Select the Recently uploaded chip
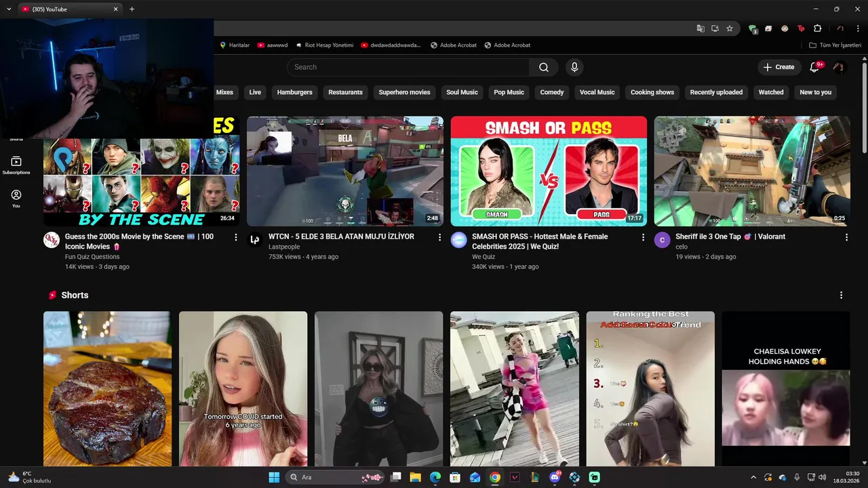This screenshot has height=488, width=868. pos(716,92)
